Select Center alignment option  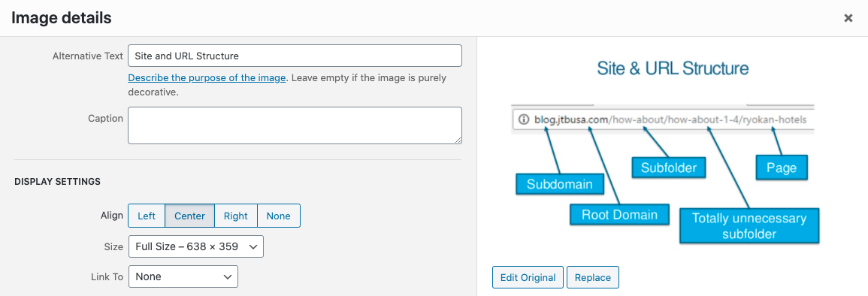click(190, 216)
